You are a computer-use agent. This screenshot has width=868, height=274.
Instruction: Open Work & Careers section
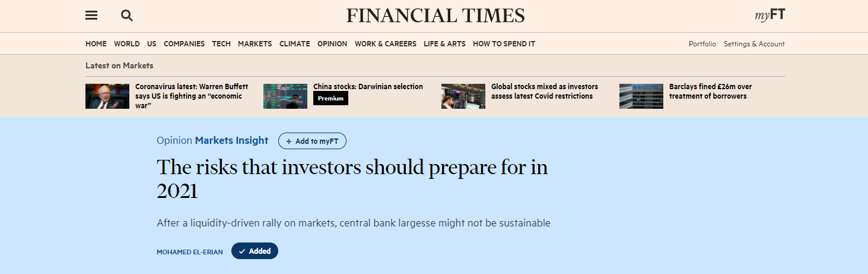tap(386, 44)
